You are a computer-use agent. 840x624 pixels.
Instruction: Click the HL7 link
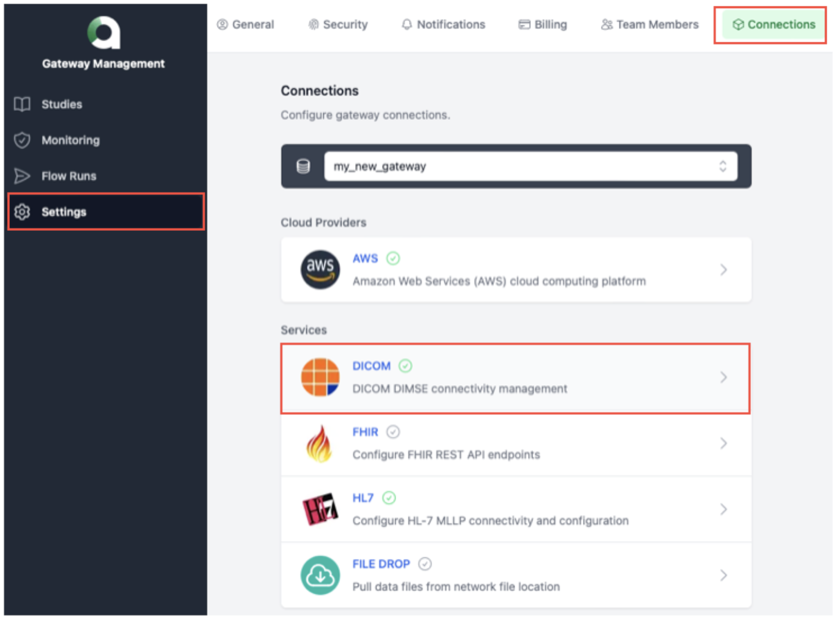tap(363, 498)
